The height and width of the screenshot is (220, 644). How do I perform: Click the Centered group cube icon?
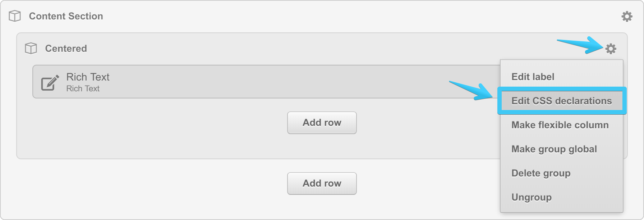coord(31,49)
